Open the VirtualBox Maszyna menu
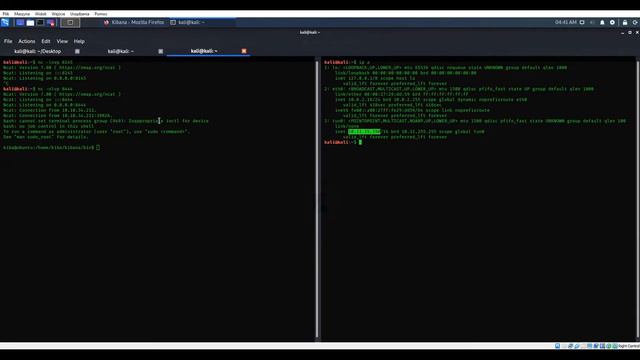 click(22, 14)
